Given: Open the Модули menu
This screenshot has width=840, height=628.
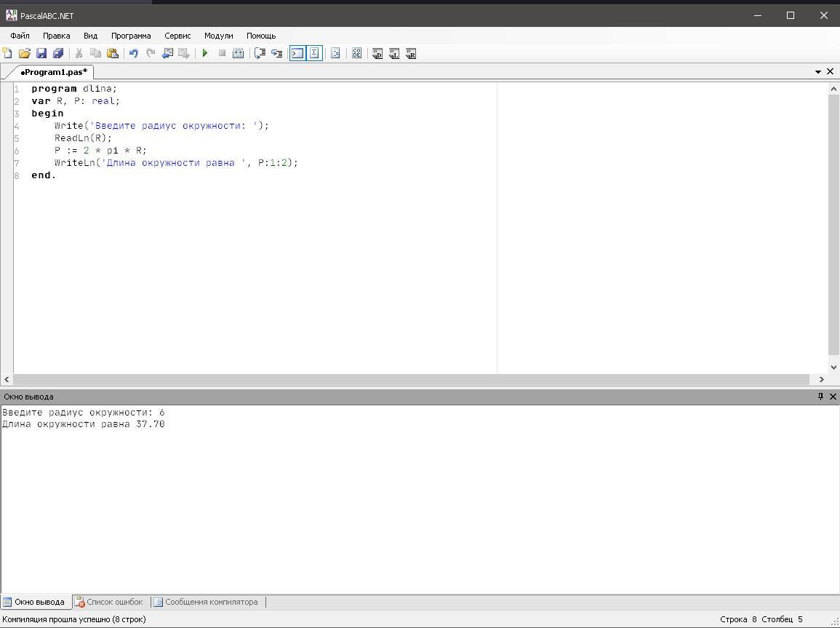Looking at the screenshot, I should [218, 36].
